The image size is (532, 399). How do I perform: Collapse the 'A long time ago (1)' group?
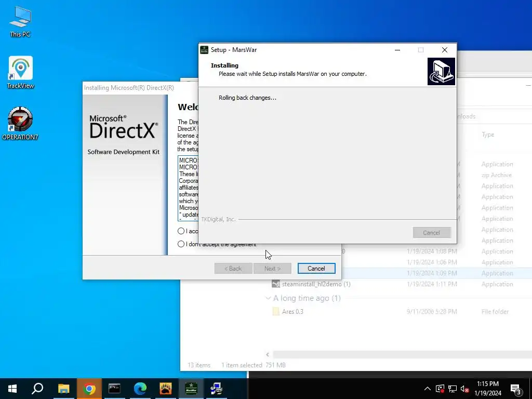(x=268, y=298)
